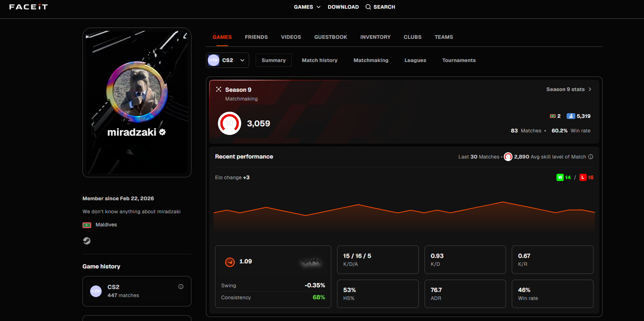Select the Match history sub-tab
The height and width of the screenshot is (321, 644).
(x=320, y=60)
